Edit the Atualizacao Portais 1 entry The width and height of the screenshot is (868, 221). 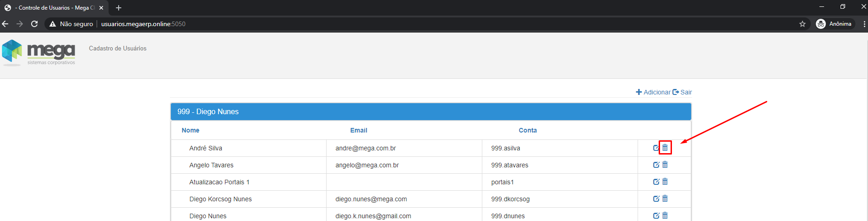coord(656,182)
